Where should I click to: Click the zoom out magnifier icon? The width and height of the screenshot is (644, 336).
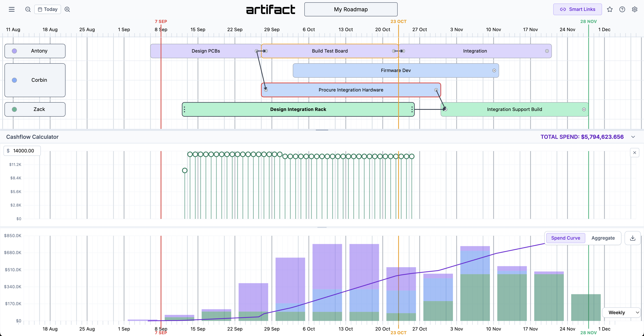tap(28, 9)
